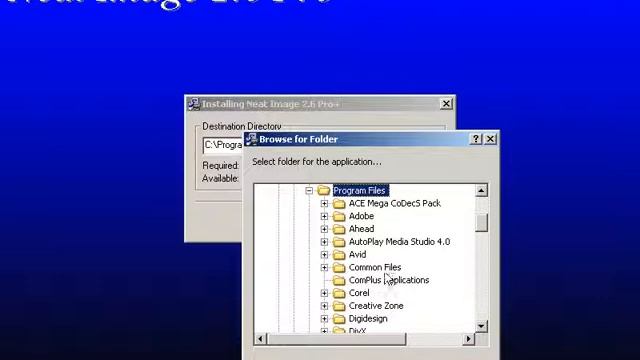Click the help question mark button

(x=476, y=139)
